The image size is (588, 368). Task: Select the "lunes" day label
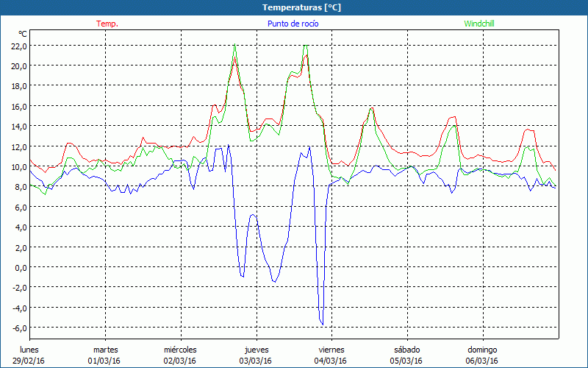pos(30,350)
